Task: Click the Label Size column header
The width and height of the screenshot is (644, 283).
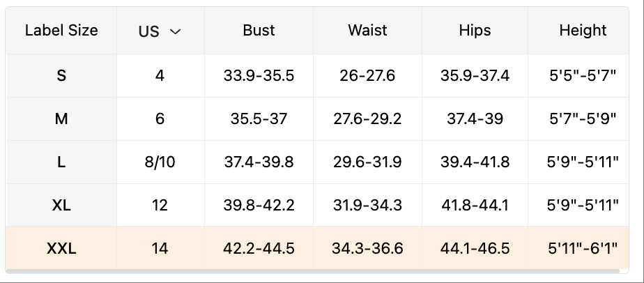Action: 61,31
